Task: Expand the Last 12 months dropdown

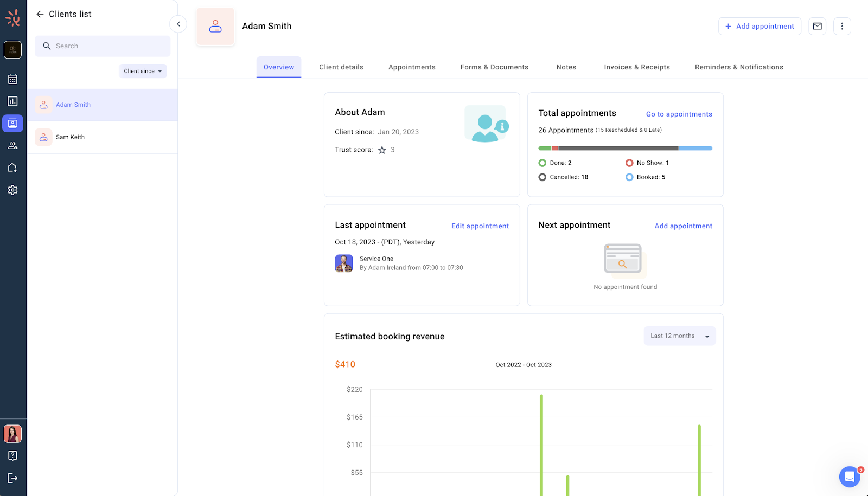Action: tap(679, 336)
